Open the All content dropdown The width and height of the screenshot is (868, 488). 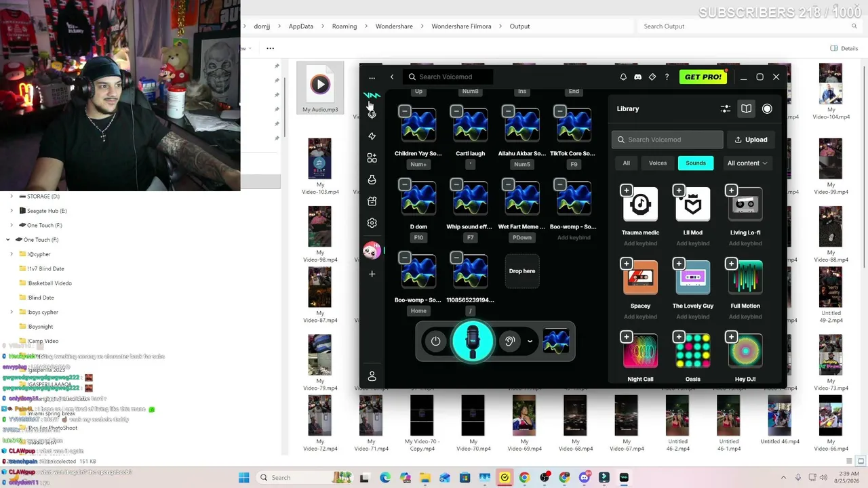(747, 163)
